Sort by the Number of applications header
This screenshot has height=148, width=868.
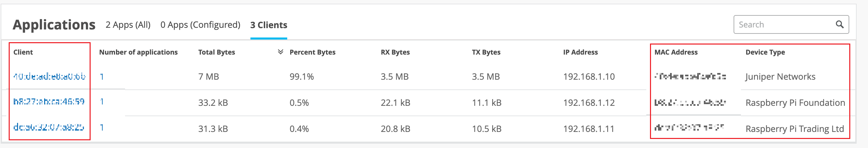pos(138,52)
